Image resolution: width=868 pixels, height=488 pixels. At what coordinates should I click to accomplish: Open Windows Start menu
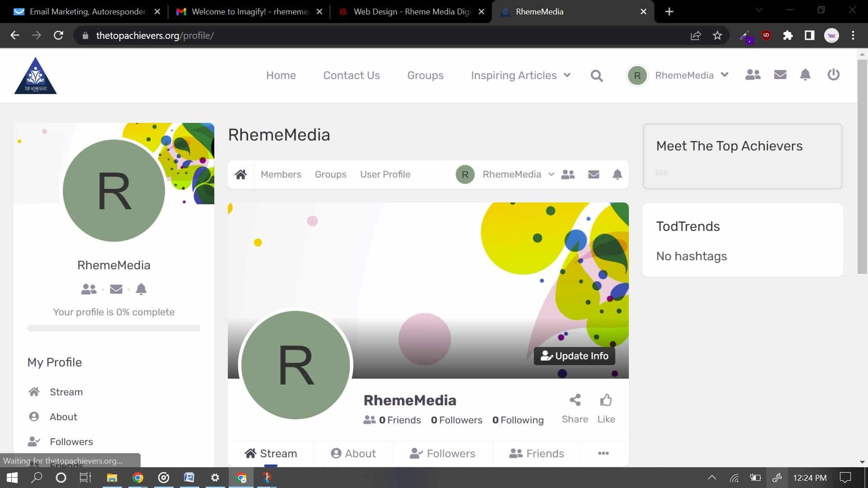(x=12, y=478)
